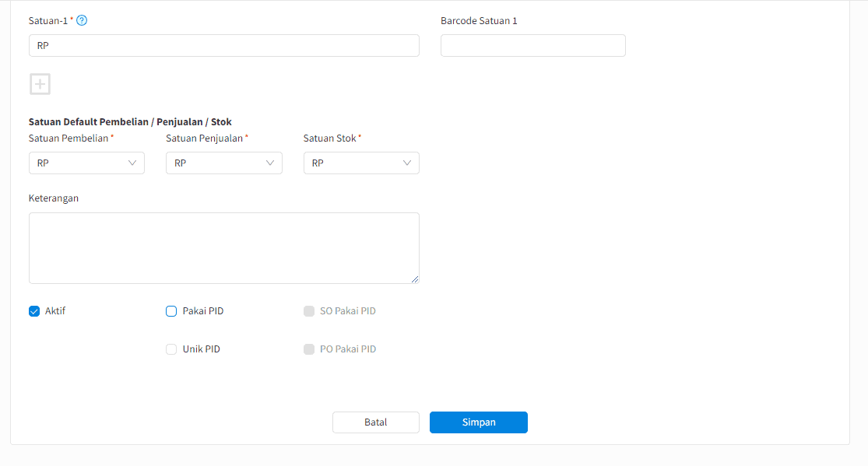Click the Satuan Penjualan chevron icon

click(269, 163)
